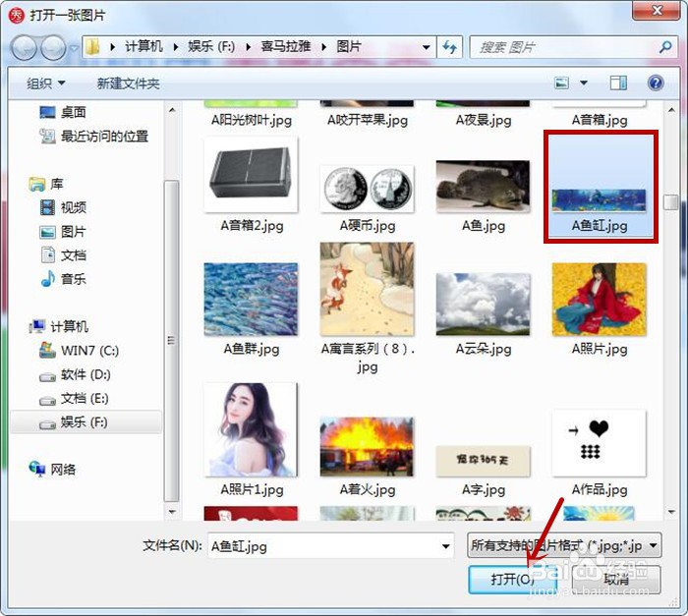
Task: Click file list scrollbar up arrow
Action: (671, 110)
